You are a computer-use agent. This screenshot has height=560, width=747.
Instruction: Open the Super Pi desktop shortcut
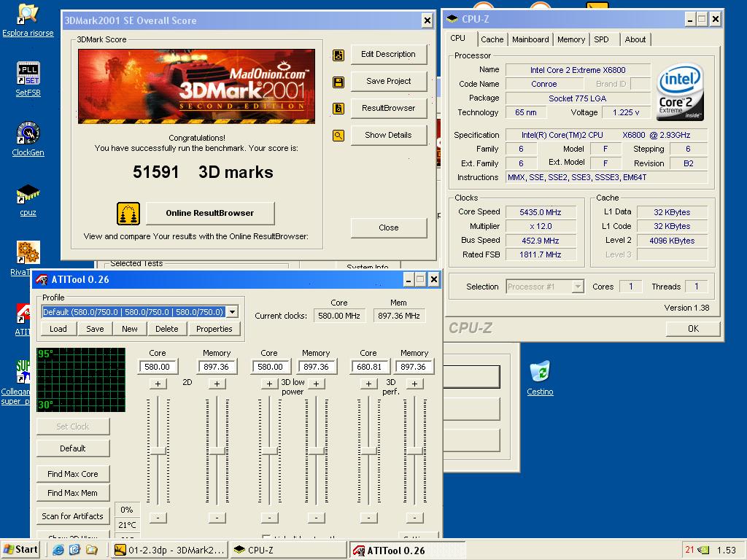click(x=23, y=371)
